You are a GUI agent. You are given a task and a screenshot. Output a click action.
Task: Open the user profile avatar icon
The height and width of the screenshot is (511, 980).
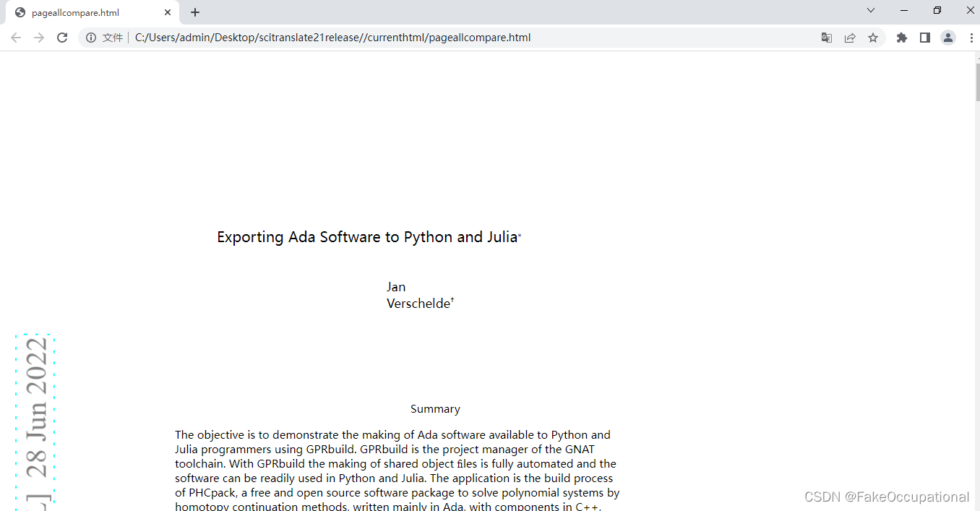[x=948, y=38]
